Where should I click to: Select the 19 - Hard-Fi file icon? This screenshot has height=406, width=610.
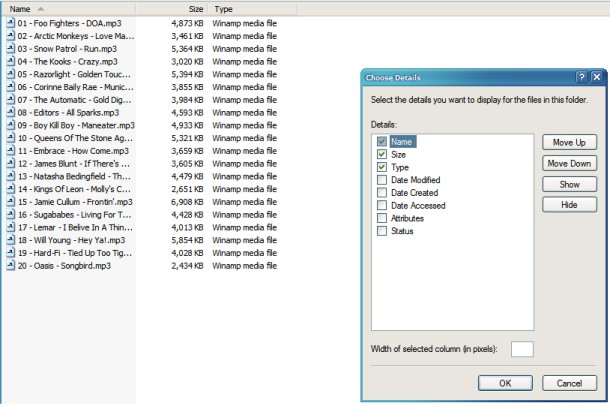[x=11, y=253]
